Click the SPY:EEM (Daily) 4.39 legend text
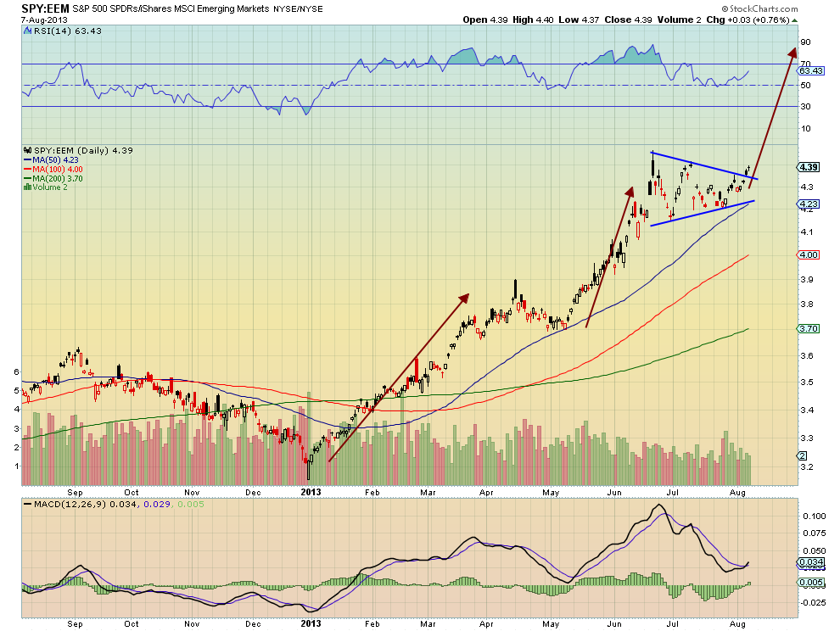The image size is (840, 631). click(x=83, y=150)
